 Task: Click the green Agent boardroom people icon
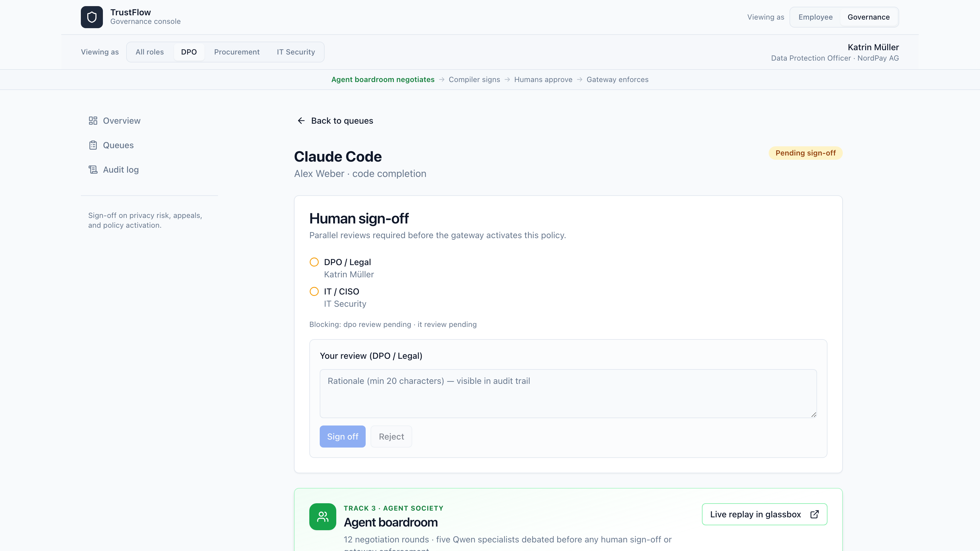pos(322,516)
